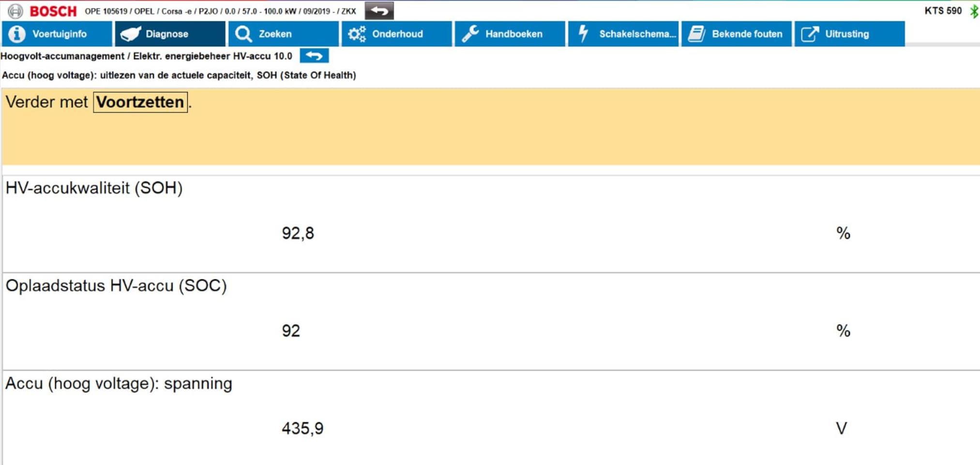Switch to the Voertuiginfo tab

pos(59,34)
